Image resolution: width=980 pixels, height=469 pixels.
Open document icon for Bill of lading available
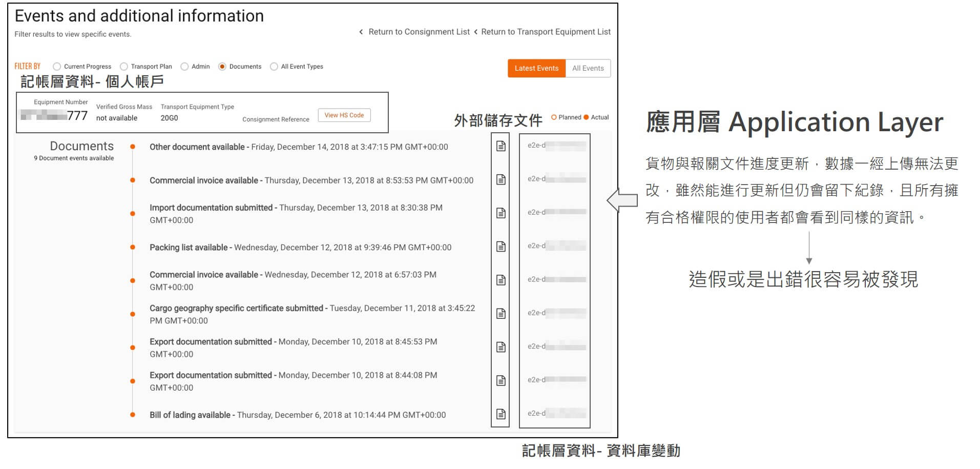(501, 414)
